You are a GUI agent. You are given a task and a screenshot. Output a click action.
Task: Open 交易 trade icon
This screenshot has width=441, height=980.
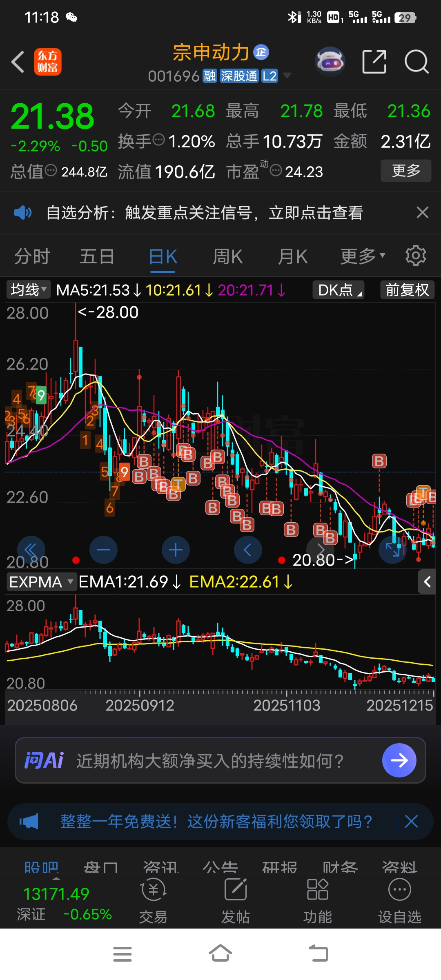(x=154, y=901)
